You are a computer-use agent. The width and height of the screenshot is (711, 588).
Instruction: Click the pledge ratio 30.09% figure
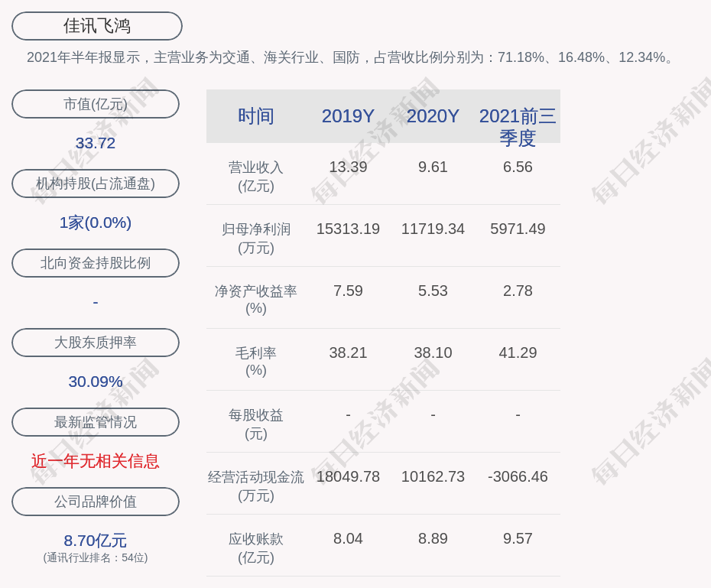[x=95, y=381]
